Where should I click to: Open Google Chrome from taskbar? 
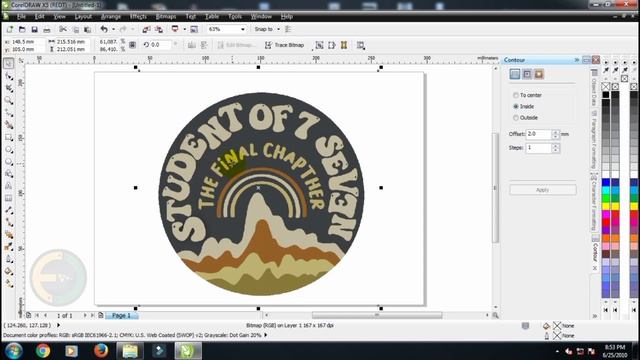[x=42, y=351]
